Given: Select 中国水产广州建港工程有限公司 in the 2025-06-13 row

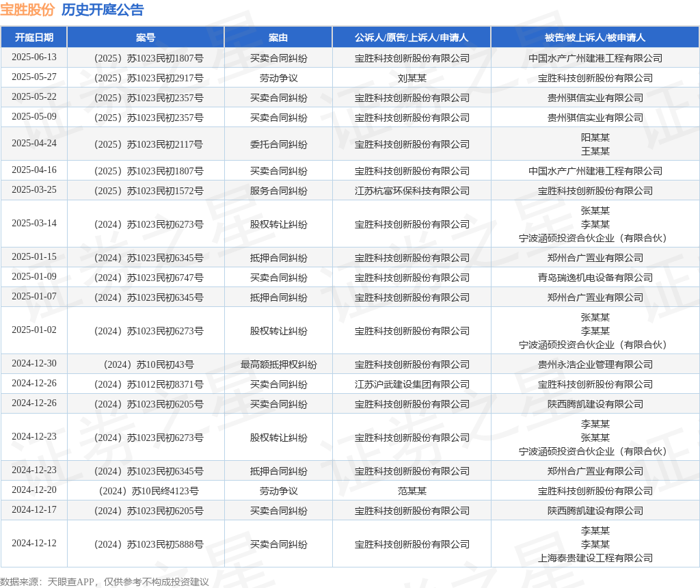Looking at the screenshot, I should click(595, 58).
